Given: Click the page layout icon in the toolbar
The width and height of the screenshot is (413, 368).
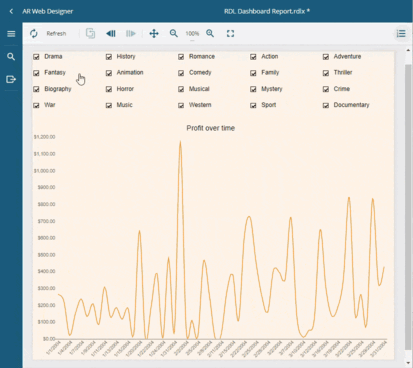Looking at the screenshot, I should (90, 33).
